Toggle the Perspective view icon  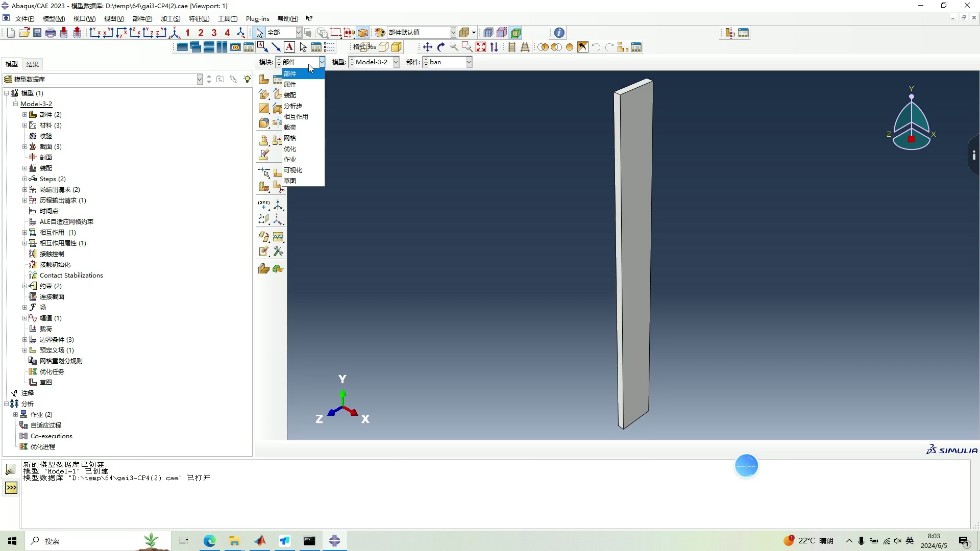point(525,47)
